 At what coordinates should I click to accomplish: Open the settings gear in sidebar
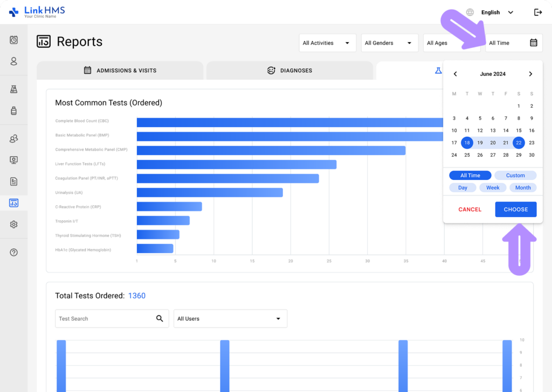13,225
